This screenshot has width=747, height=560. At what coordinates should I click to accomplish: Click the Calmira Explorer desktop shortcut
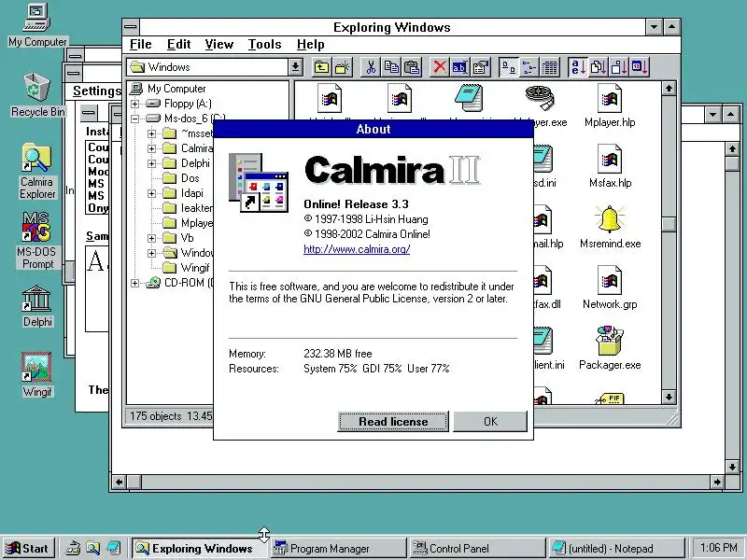(37, 172)
